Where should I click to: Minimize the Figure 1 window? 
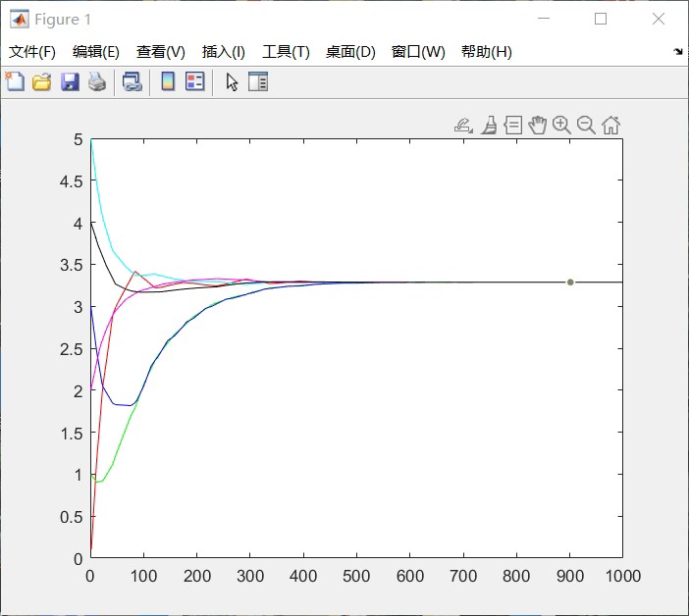(544, 19)
